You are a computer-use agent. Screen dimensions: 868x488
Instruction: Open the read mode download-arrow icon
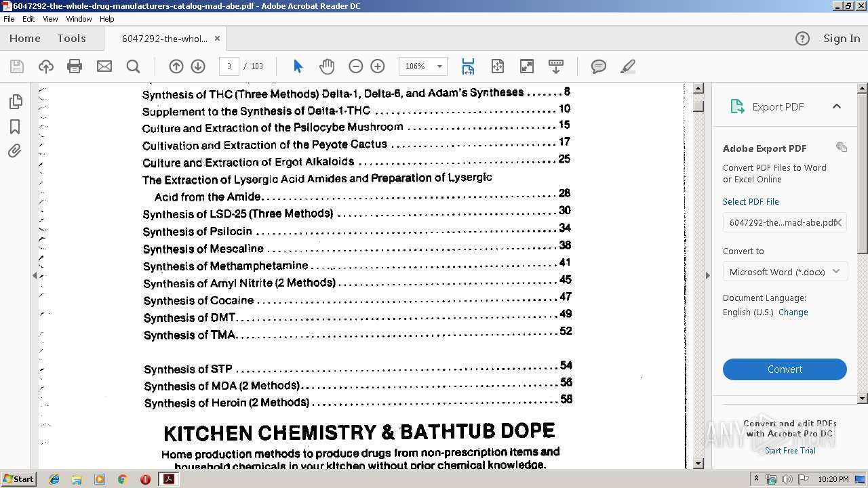tap(556, 66)
